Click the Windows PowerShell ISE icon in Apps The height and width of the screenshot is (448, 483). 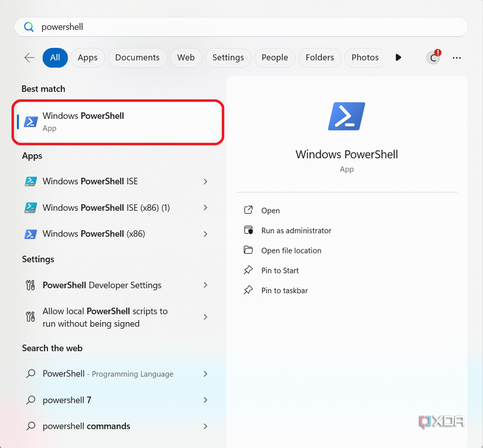coord(30,182)
